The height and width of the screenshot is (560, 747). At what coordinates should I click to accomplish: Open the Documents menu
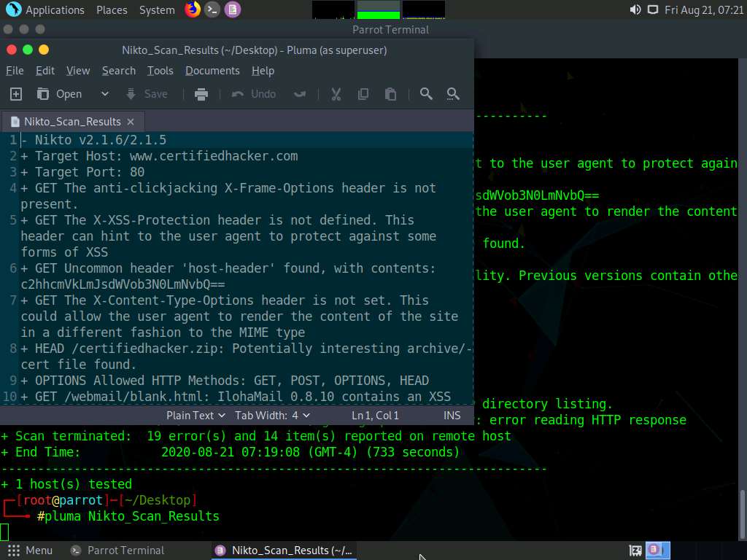pyautogui.click(x=212, y=71)
